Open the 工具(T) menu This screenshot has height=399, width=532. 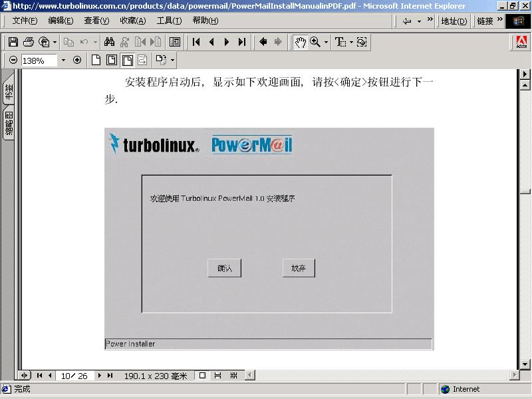169,21
